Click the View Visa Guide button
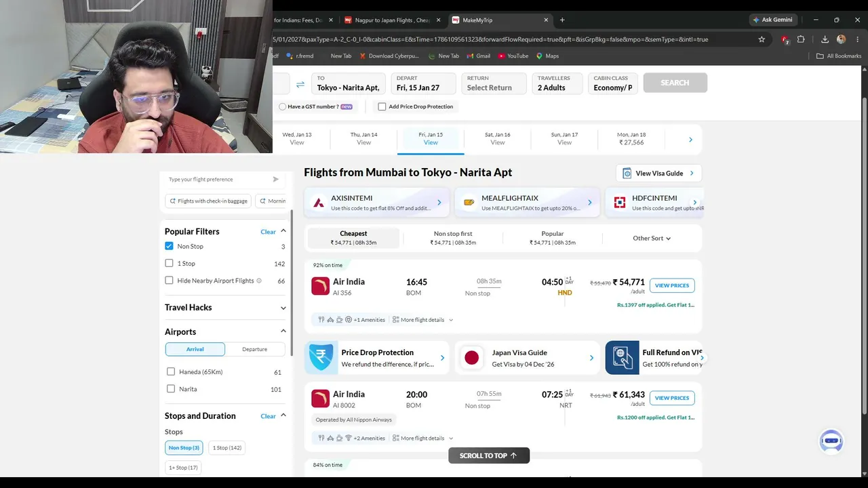This screenshot has width=868, height=488. pyautogui.click(x=658, y=174)
